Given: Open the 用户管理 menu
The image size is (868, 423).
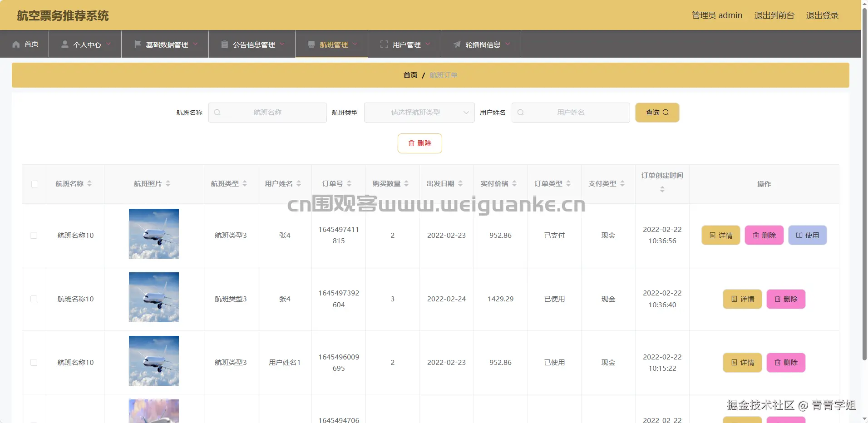Looking at the screenshot, I should (x=404, y=44).
